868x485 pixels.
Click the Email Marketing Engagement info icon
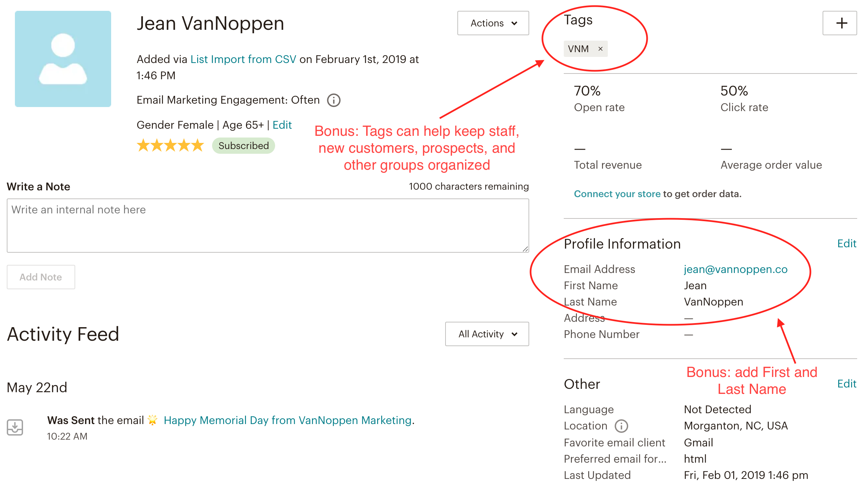pos(333,100)
